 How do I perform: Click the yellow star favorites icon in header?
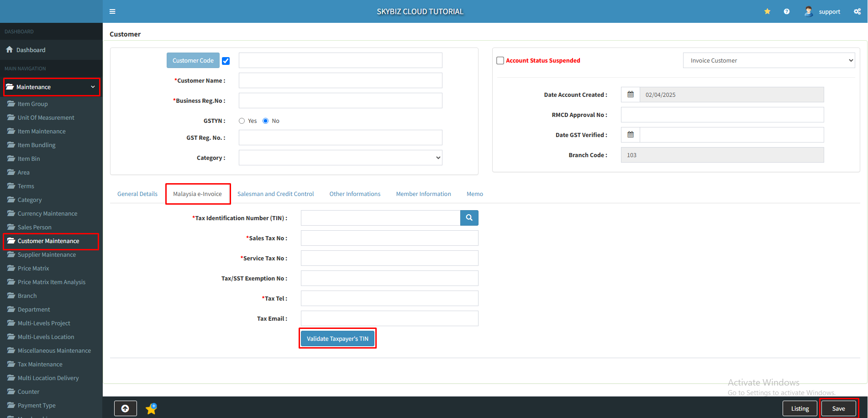(x=767, y=11)
